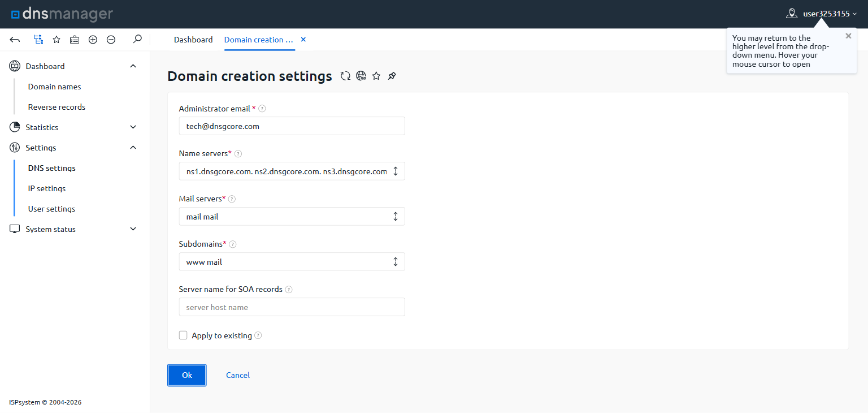Open help hint for Administrator email
868x413 pixels.
(x=262, y=109)
